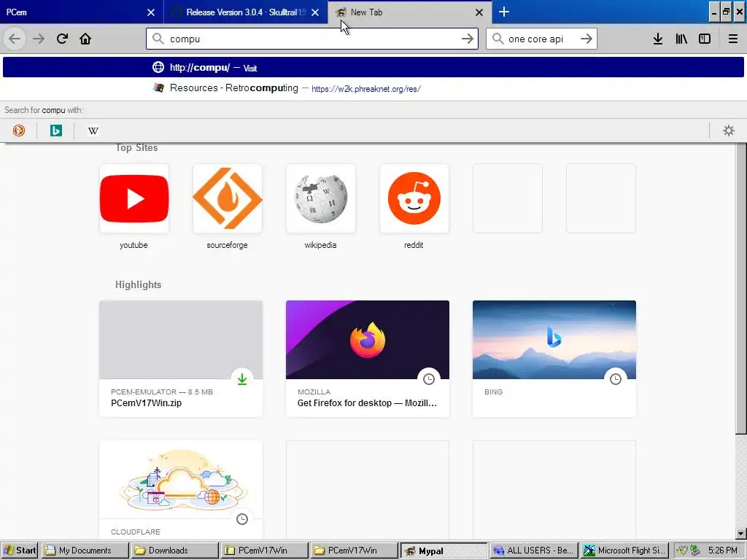747x560 pixels.
Task: Open the Cloudflare highlight card
Action: pos(181,489)
